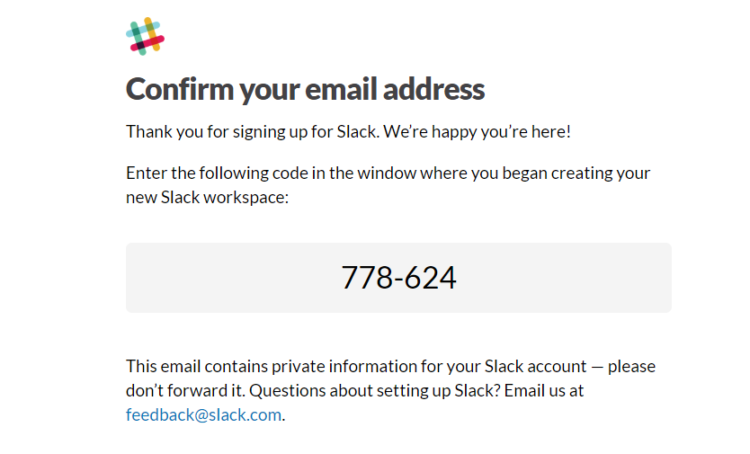The height and width of the screenshot is (454, 750).
Task: Click the "624" digits of the code
Action: 430,277
